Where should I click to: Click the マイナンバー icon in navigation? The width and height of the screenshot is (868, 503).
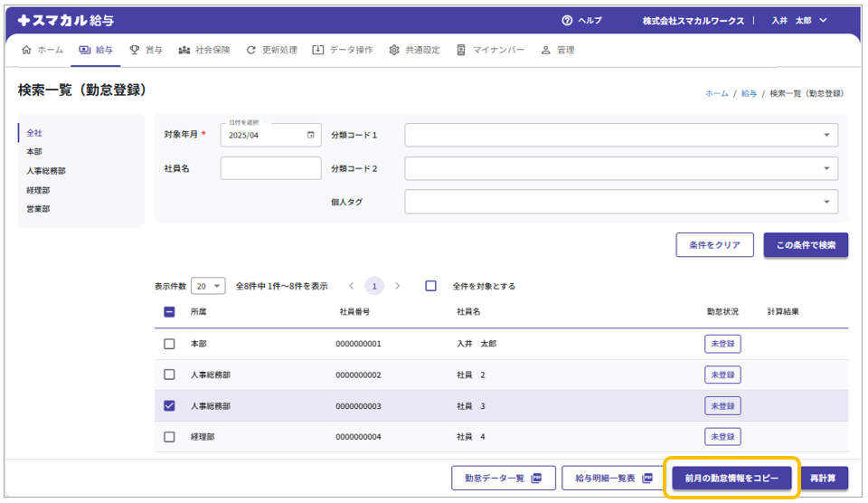click(461, 50)
